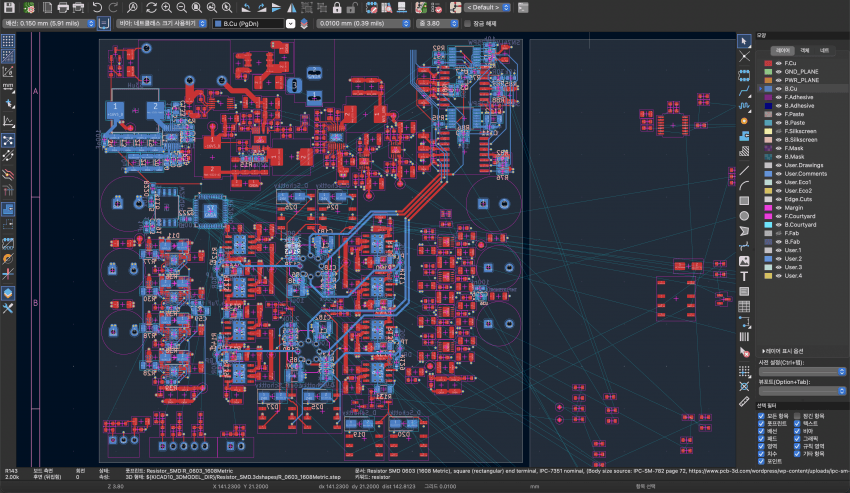Click the F.Cu red color swatch
Screen dimensions: 850x493
768,63
